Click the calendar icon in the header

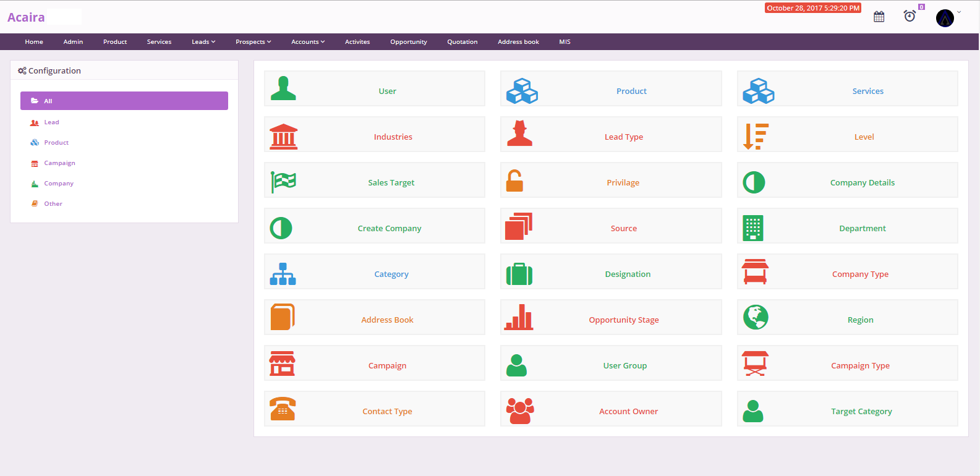pyautogui.click(x=879, y=17)
